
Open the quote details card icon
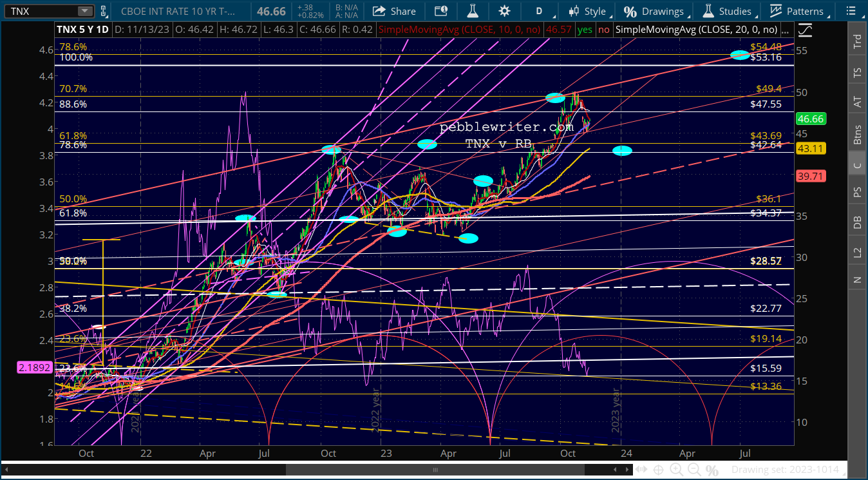pyautogui.click(x=441, y=11)
